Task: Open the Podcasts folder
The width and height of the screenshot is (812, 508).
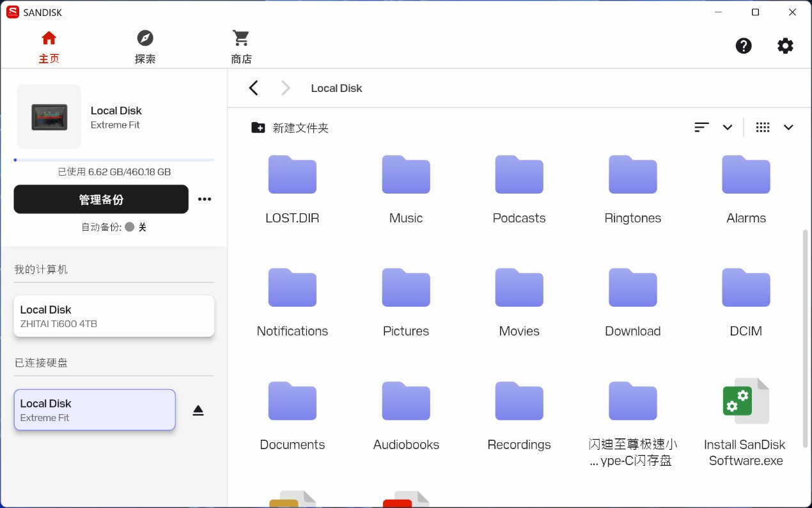Action: (519, 190)
